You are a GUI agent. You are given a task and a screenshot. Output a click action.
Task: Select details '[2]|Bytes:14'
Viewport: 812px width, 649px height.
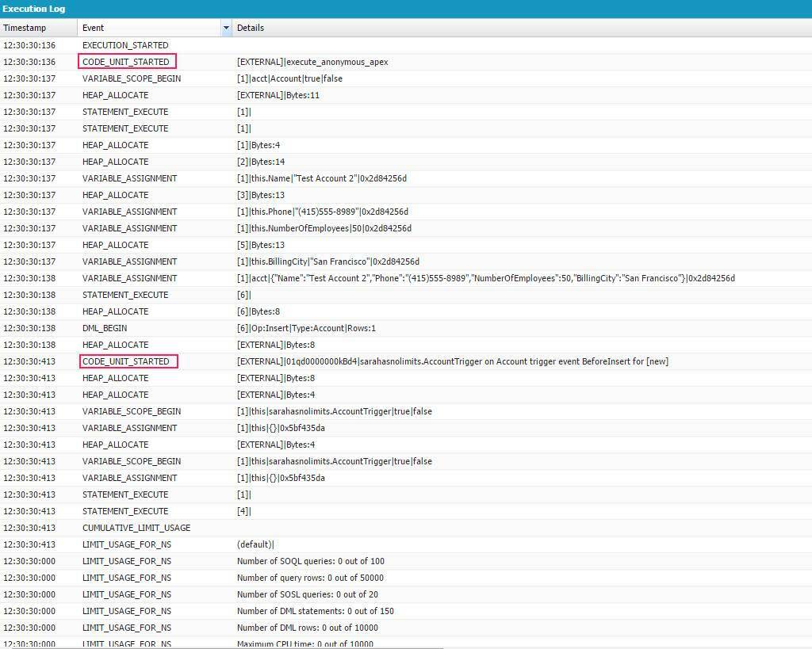260,162
